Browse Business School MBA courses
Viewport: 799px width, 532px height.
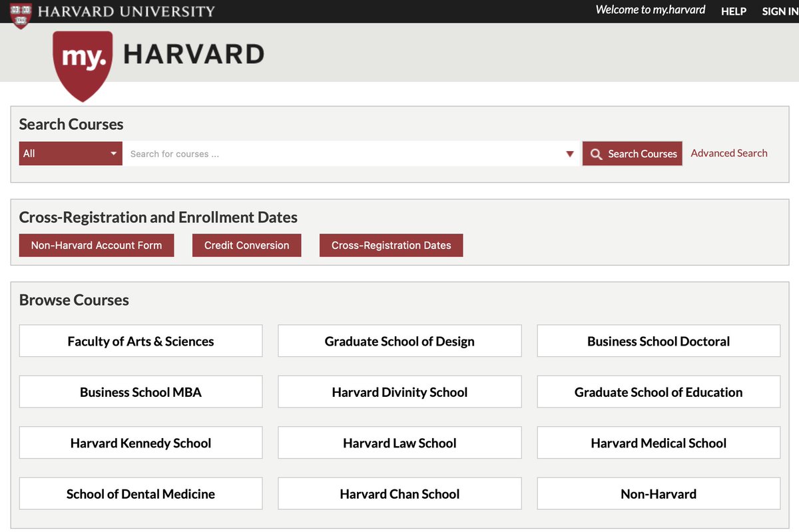tap(140, 392)
